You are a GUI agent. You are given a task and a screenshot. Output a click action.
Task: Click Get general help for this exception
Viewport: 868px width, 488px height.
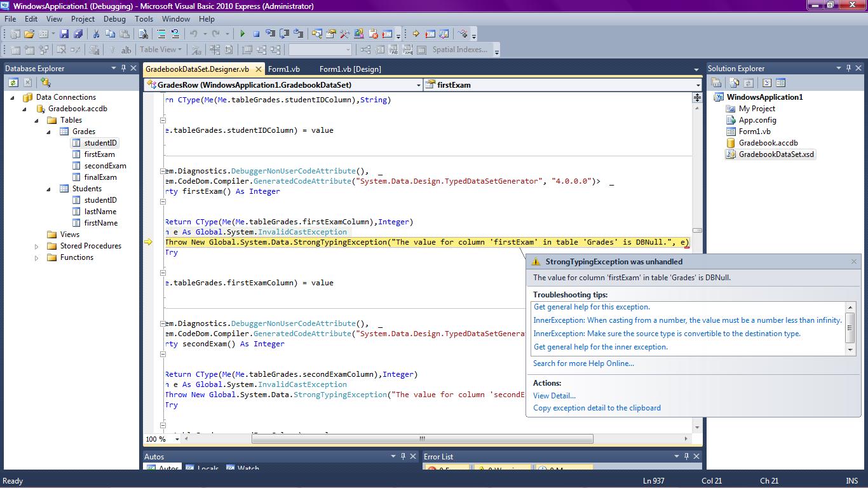(592, 307)
